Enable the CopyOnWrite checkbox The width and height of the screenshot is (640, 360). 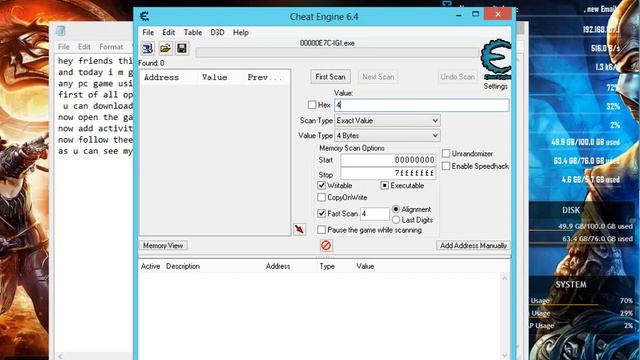coord(322,198)
